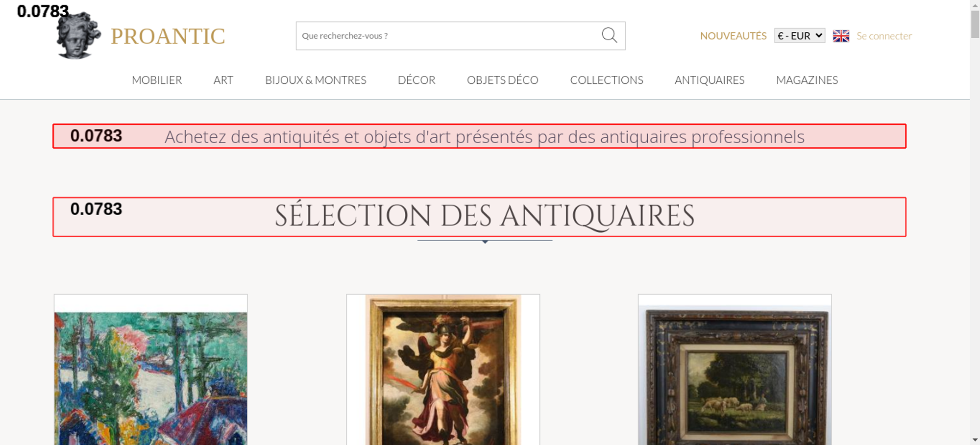Click the magnifying glass search icon

tap(609, 35)
